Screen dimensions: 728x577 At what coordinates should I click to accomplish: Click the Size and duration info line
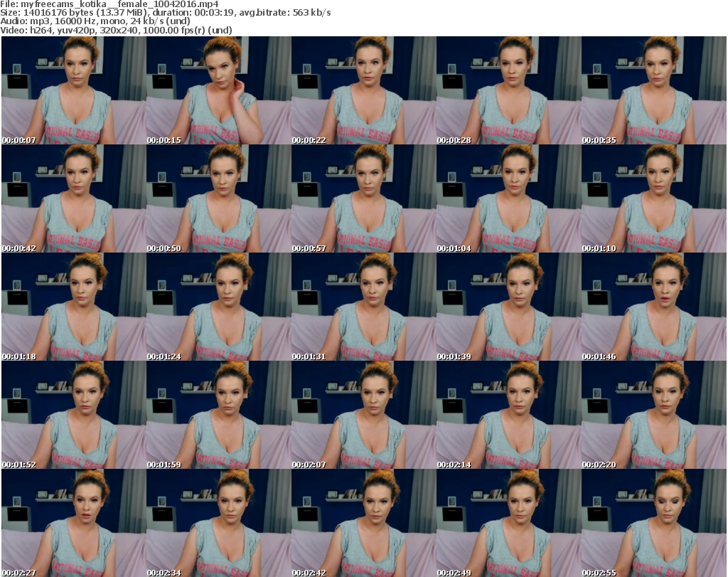(x=165, y=13)
